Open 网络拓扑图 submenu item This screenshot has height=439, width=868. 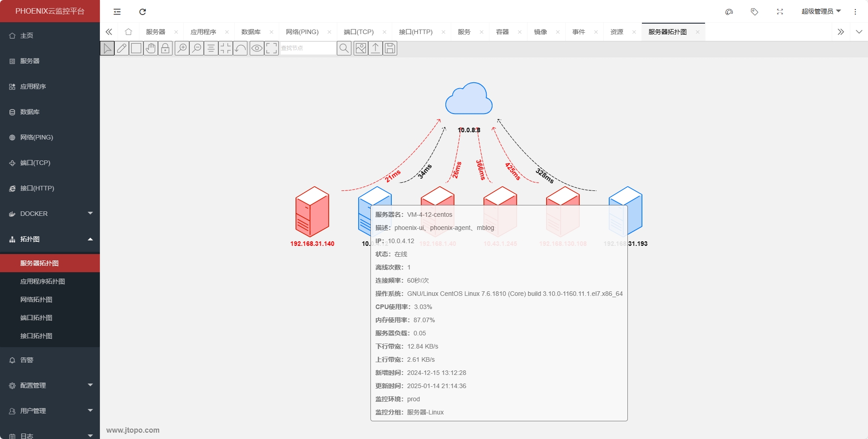[50, 299]
